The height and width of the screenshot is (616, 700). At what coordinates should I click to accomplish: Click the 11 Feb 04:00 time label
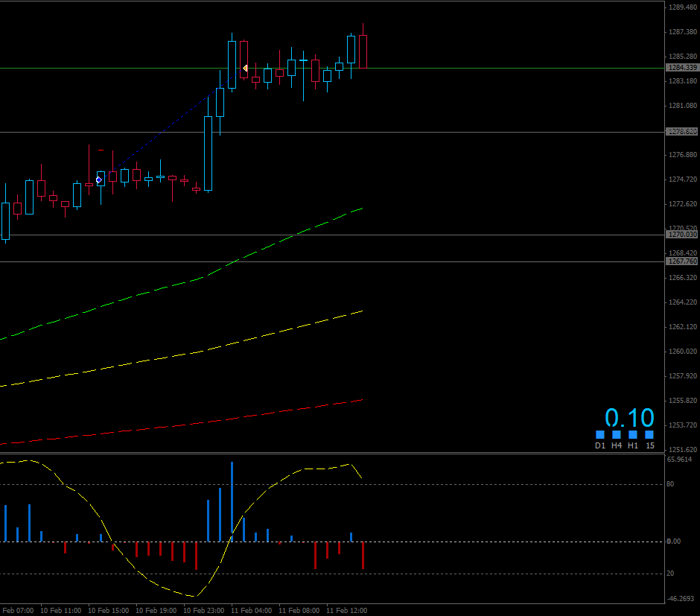pyautogui.click(x=252, y=610)
